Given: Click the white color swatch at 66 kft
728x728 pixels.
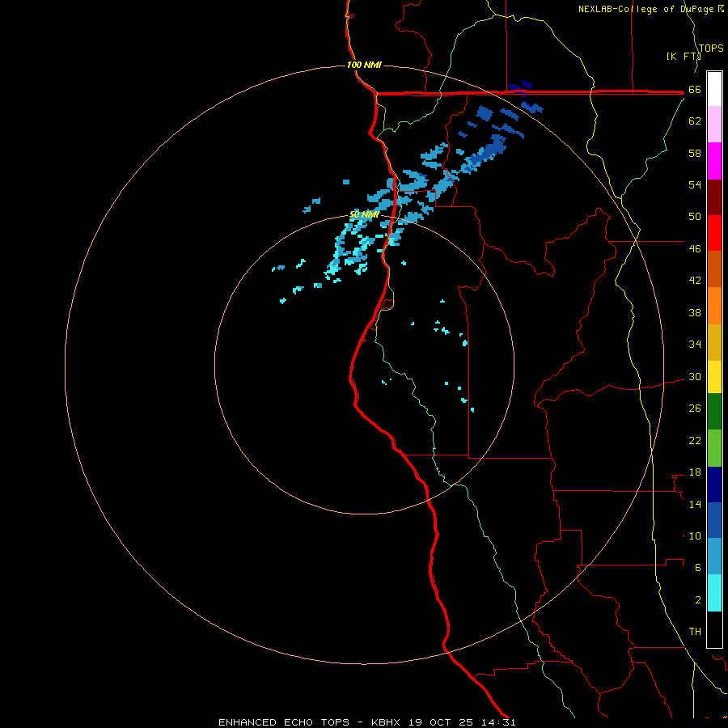Looking at the screenshot, I should (x=714, y=89).
